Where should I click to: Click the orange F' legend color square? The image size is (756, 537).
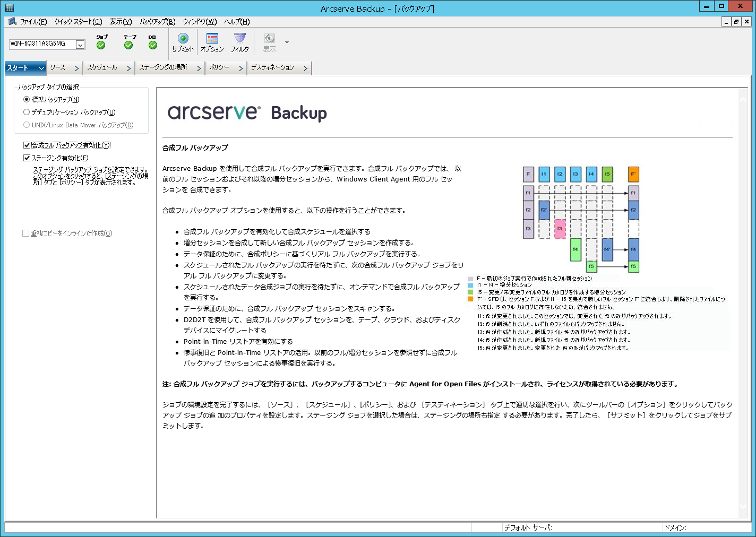click(x=470, y=299)
